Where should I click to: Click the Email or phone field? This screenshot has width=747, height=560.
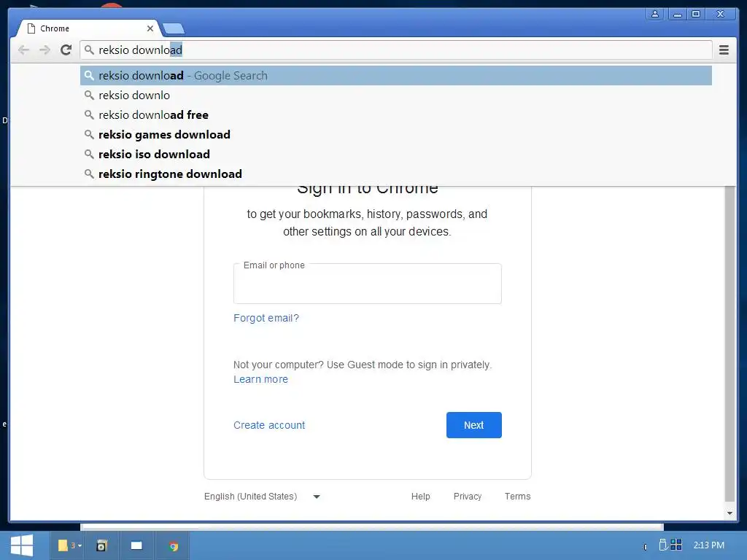coord(368,284)
